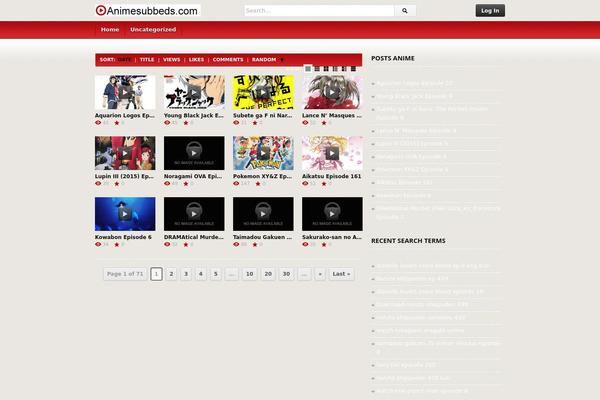
Task: Click the Animesubbeds.com site title text
Action: pos(152,11)
